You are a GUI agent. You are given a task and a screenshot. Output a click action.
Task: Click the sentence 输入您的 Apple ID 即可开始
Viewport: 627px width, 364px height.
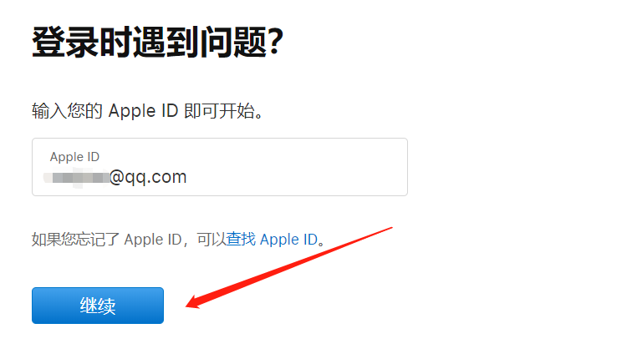point(147,110)
